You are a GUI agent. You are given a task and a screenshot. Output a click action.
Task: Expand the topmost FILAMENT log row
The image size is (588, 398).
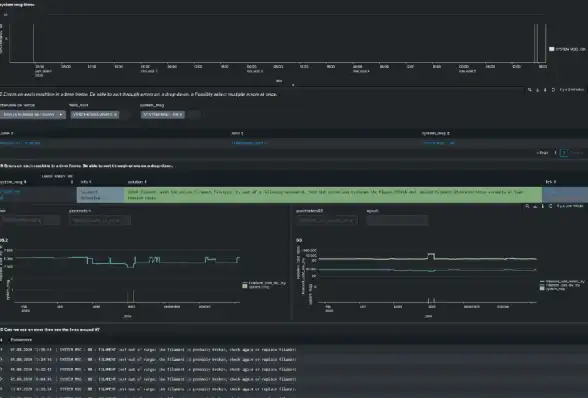[x=1, y=350]
